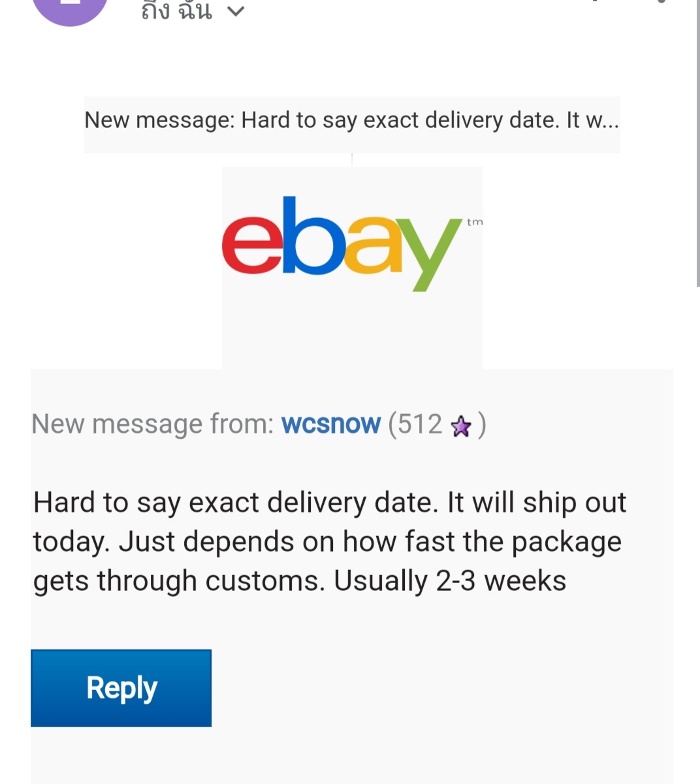The width and height of the screenshot is (700, 784).
Task: Tap the message text about delivery date
Action: [x=330, y=542]
